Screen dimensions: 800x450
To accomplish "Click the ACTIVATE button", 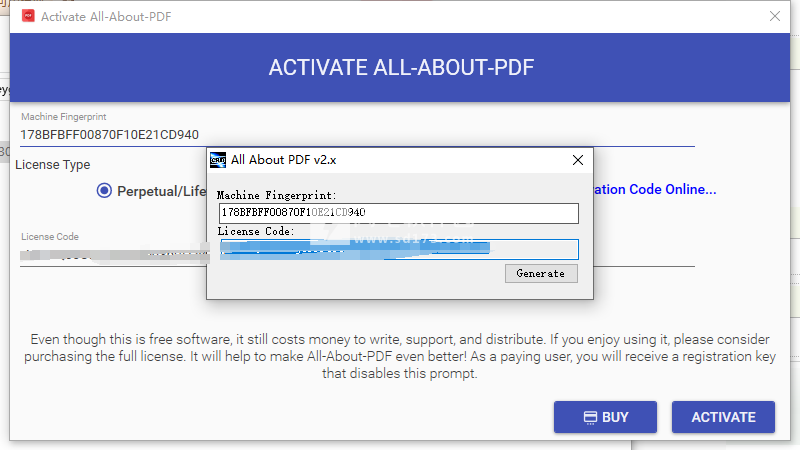I will coord(723,417).
